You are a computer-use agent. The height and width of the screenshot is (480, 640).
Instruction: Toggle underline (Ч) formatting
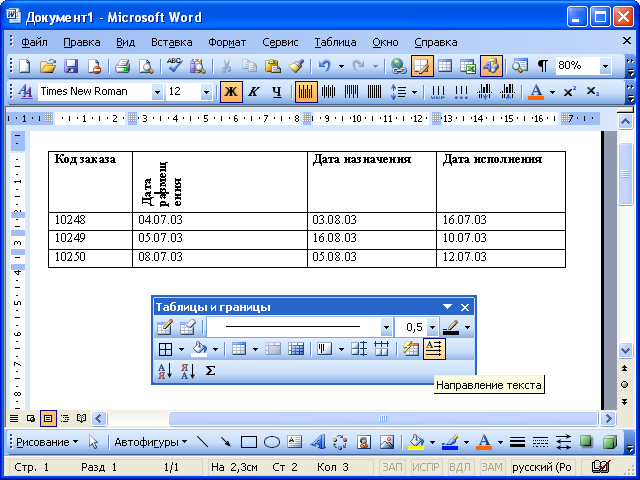(277, 91)
